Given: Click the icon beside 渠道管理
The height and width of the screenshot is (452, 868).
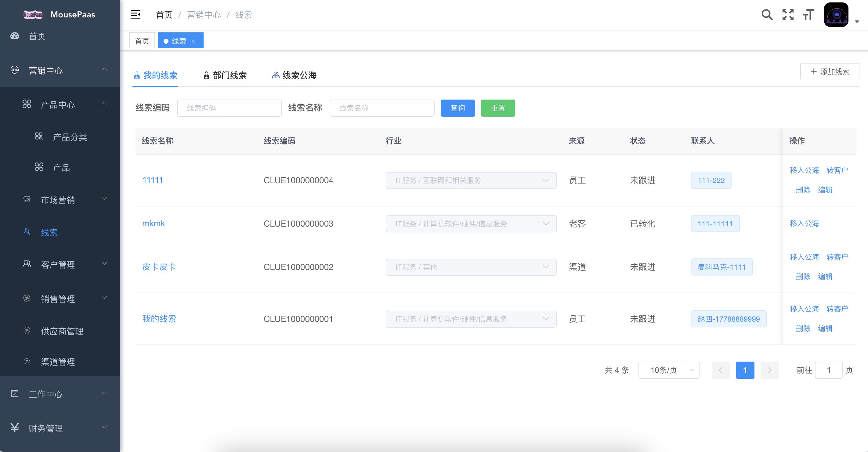Looking at the screenshot, I should [27, 361].
